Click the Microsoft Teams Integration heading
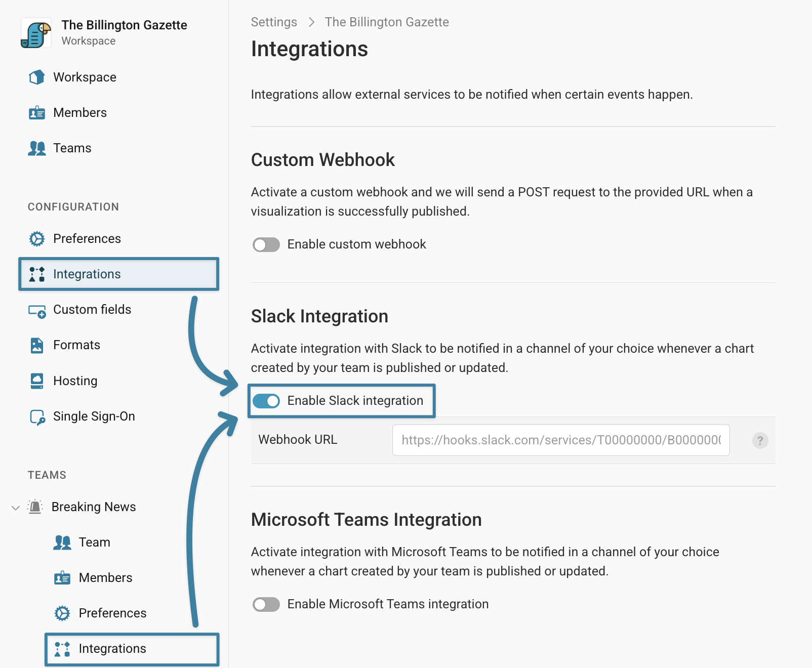Viewport: 812px width, 668px height. [366, 520]
